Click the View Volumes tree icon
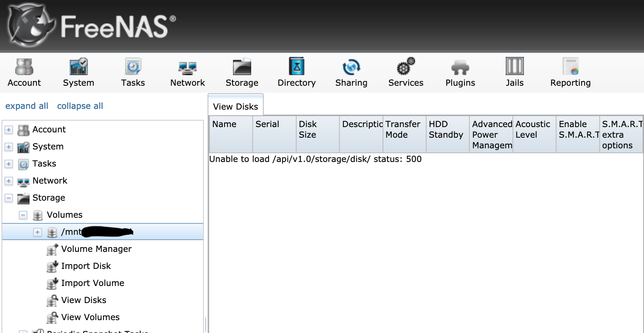 pyautogui.click(x=52, y=317)
